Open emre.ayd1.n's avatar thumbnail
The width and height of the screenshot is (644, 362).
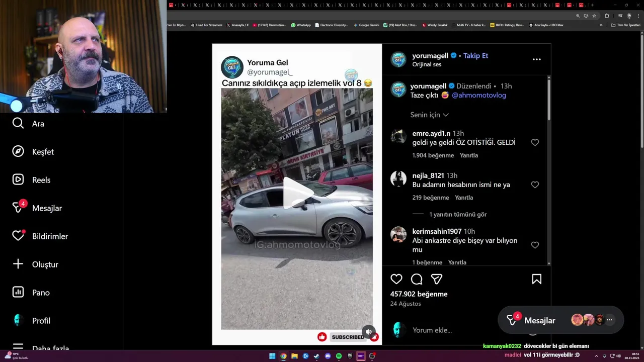pyautogui.click(x=398, y=136)
